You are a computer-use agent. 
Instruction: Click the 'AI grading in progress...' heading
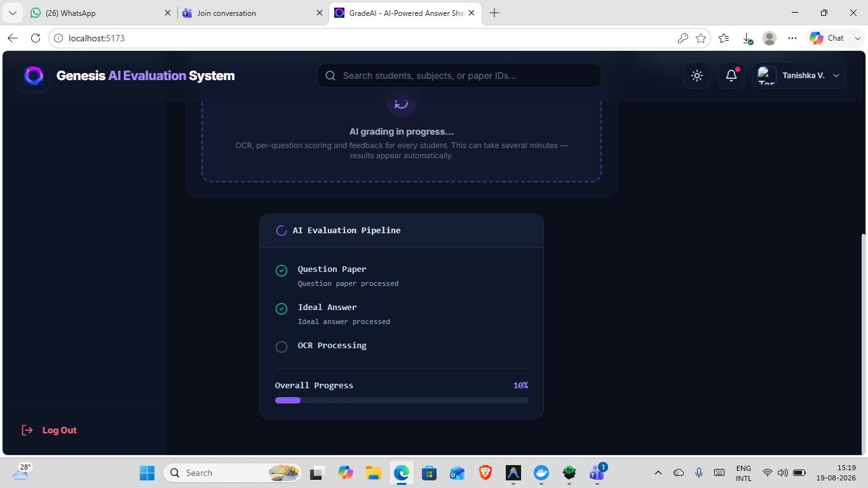pos(402,132)
